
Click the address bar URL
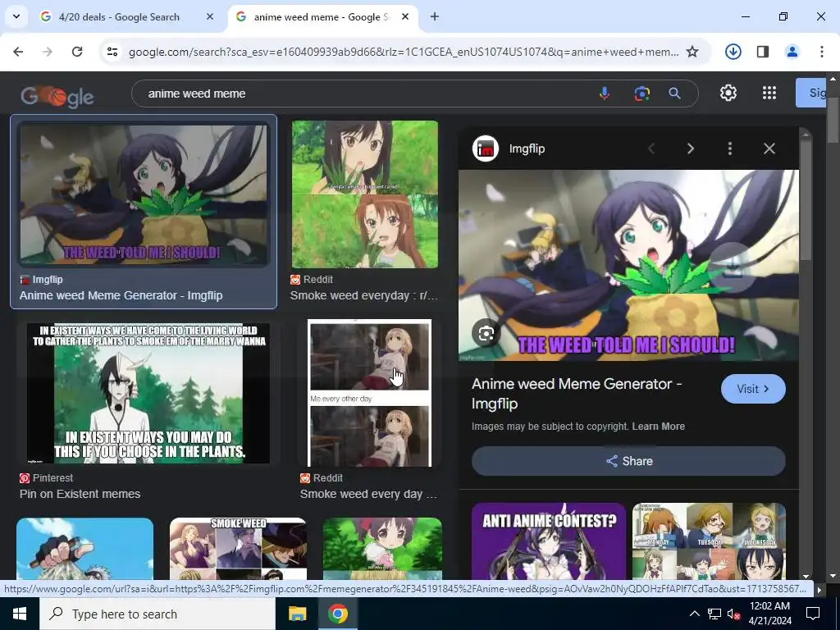tap(404, 52)
